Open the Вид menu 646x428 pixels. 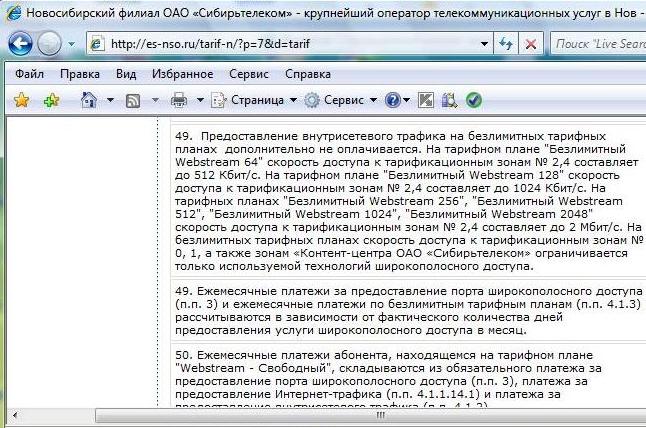(x=126, y=74)
